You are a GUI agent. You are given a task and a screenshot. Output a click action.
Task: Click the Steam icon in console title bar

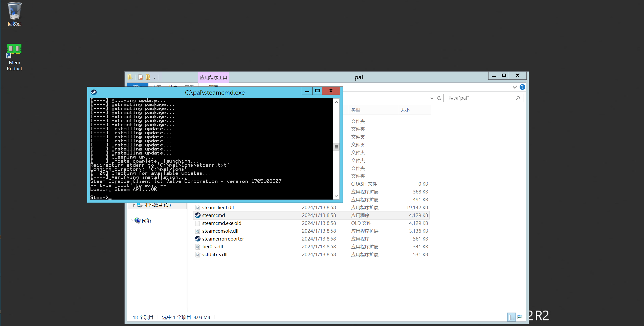(x=94, y=92)
